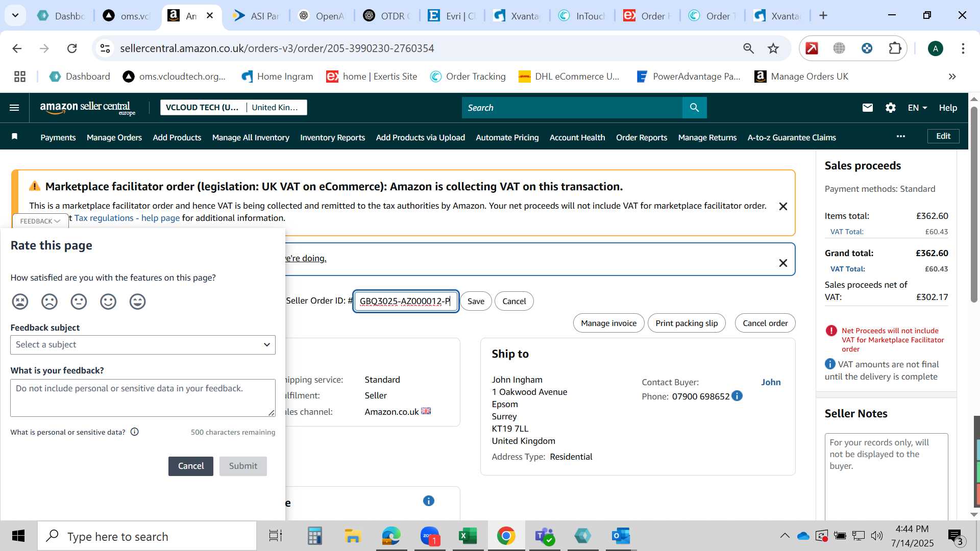The width and height of the screenshot is (980, 551).
Task: Select the neutral face rating
Action: click(79, 302)
